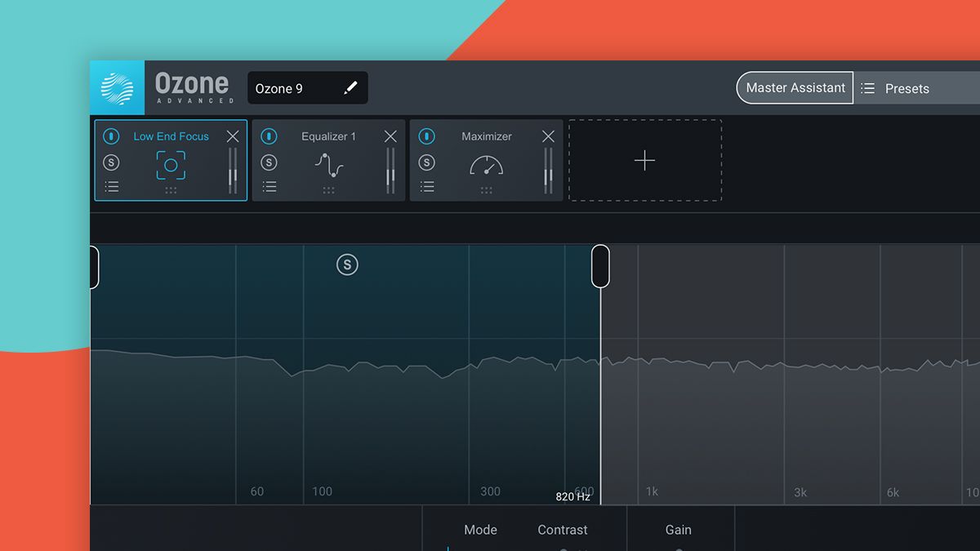Click the Presets list icon
This screenshot has width=980, height=551.
(x=867, y=88)
